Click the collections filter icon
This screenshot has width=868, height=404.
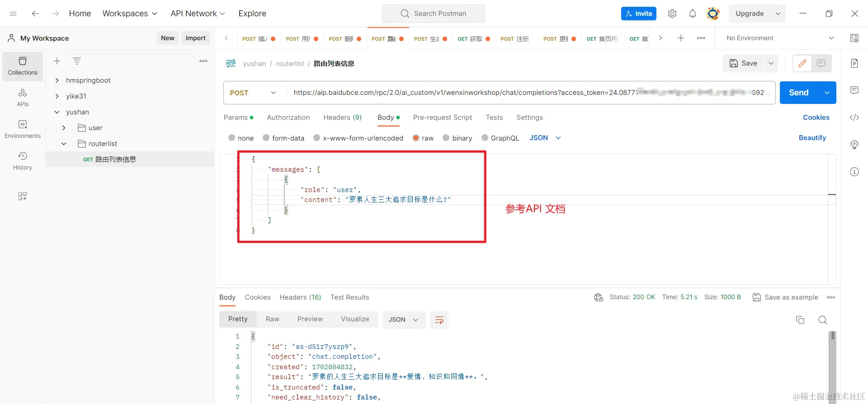77,61
